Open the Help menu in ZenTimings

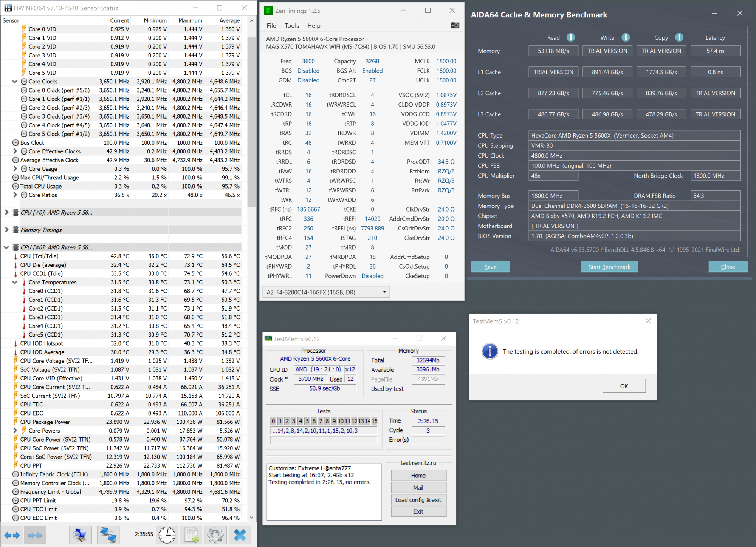point(313,26)
